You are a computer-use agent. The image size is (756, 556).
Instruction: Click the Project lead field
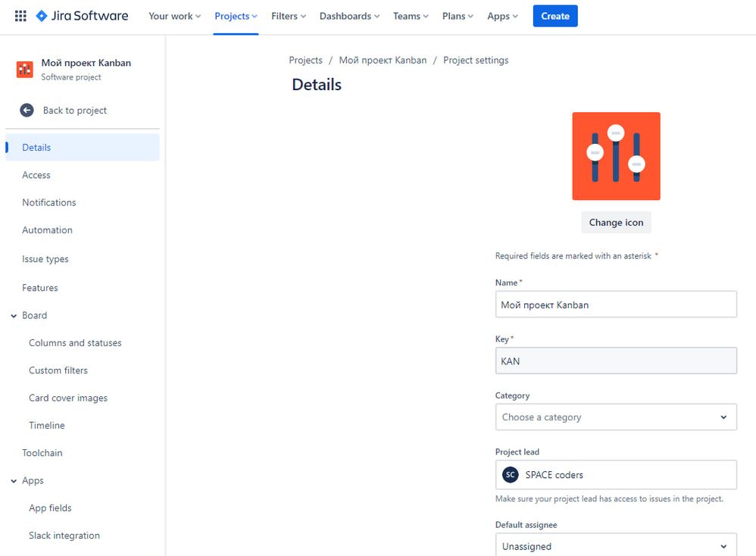point(616,475)
